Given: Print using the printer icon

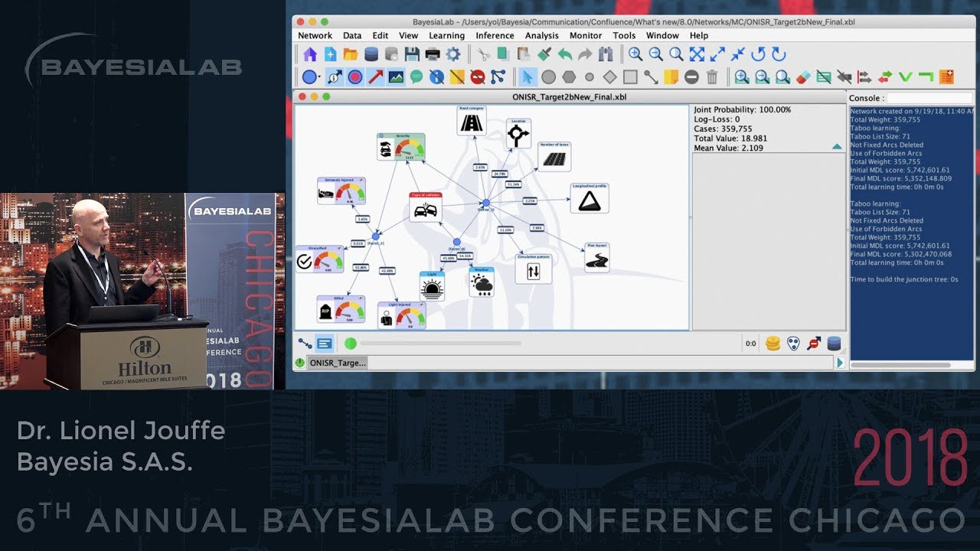Looking at the screenshot, I should 433,54.
